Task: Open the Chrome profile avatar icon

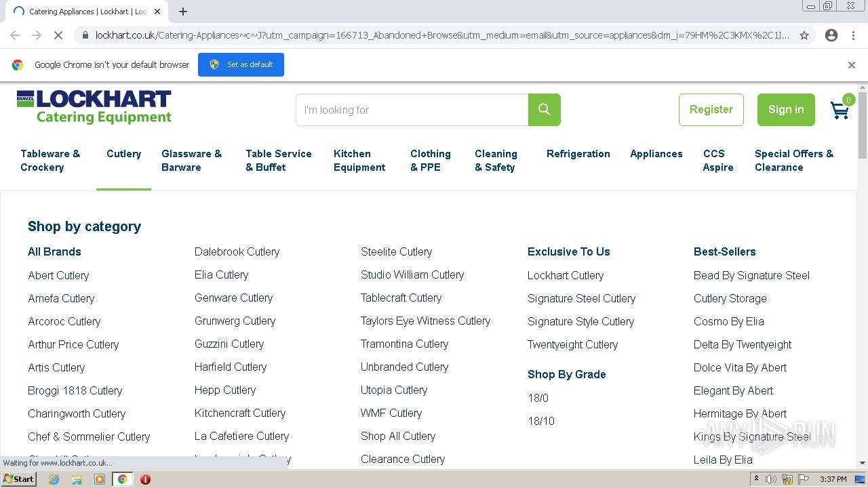Action: coord(831,35)
